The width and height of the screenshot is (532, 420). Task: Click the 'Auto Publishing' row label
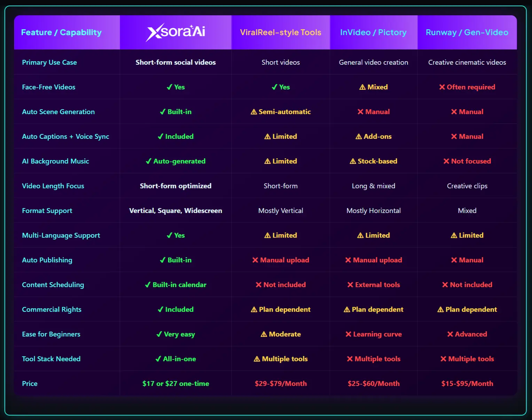47,260
